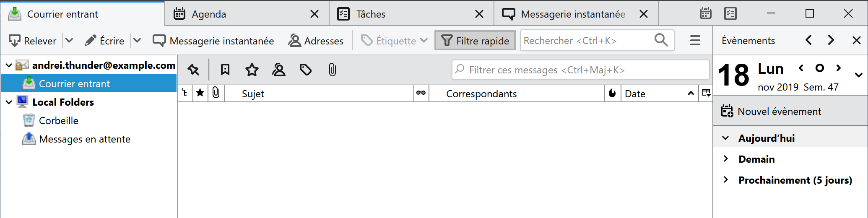Toggle the pin quick filter icon
Viewport: 868px width, 218px height.
click(x=194, y=70)
